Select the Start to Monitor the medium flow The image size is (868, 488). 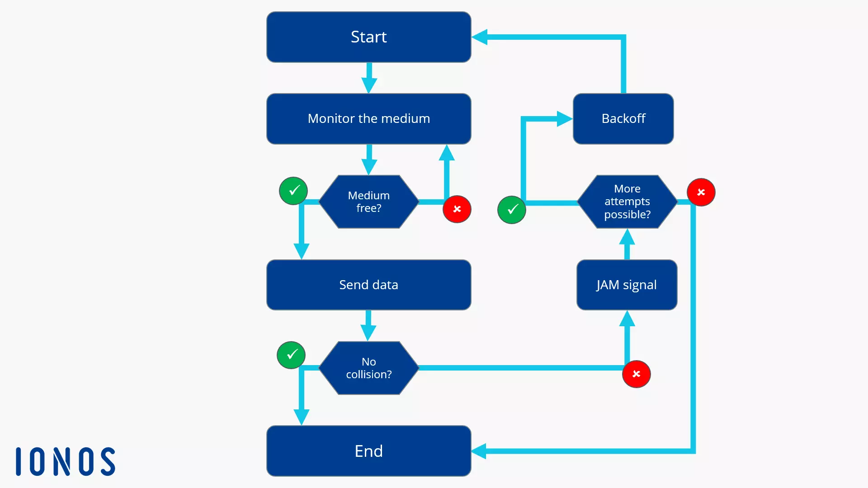tap(368, 76)
